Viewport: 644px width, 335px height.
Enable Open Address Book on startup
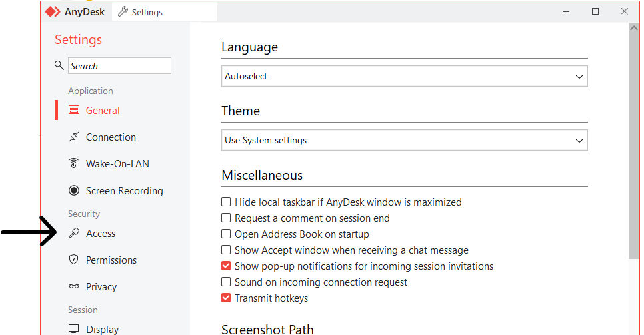226,234
